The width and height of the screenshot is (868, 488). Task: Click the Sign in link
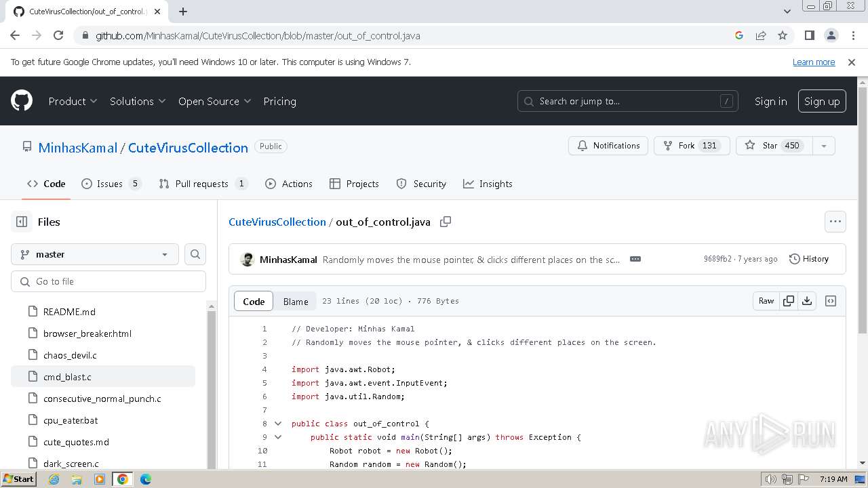(x=770, y=101)
